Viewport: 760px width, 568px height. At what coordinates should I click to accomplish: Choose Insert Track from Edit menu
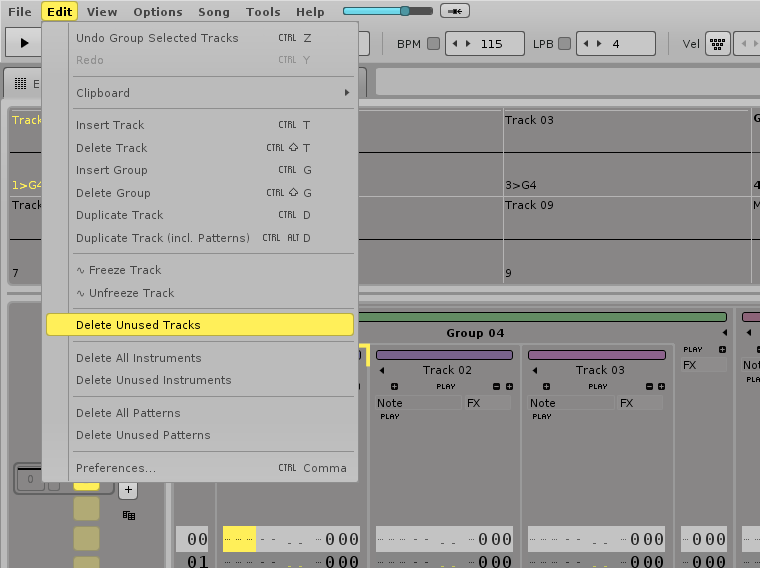click(200, 125)
